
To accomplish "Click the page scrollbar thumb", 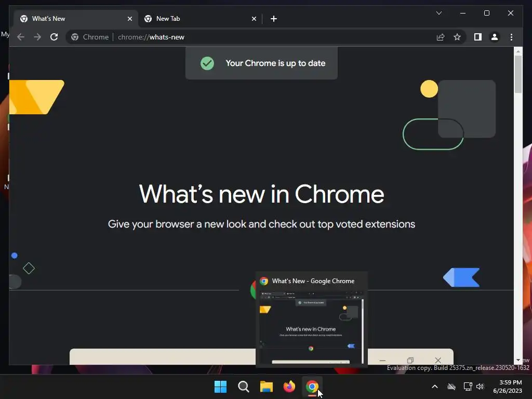I will (518, 74).
